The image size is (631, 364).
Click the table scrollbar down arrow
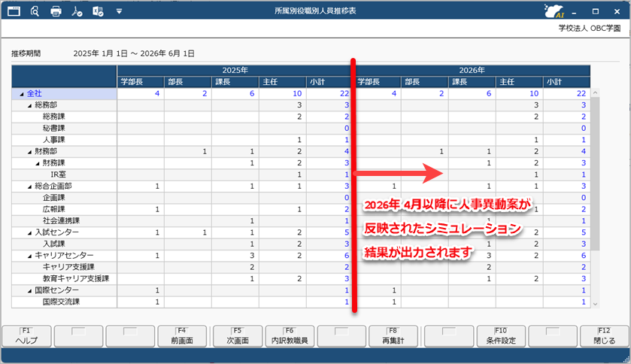coord(595,304)
